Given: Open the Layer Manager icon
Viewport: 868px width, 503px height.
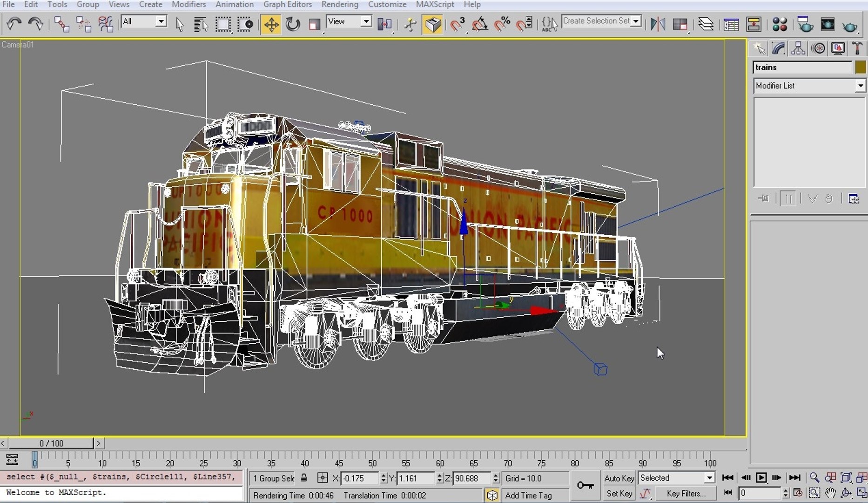Looking at the screenshot, I should coord(706,24).
